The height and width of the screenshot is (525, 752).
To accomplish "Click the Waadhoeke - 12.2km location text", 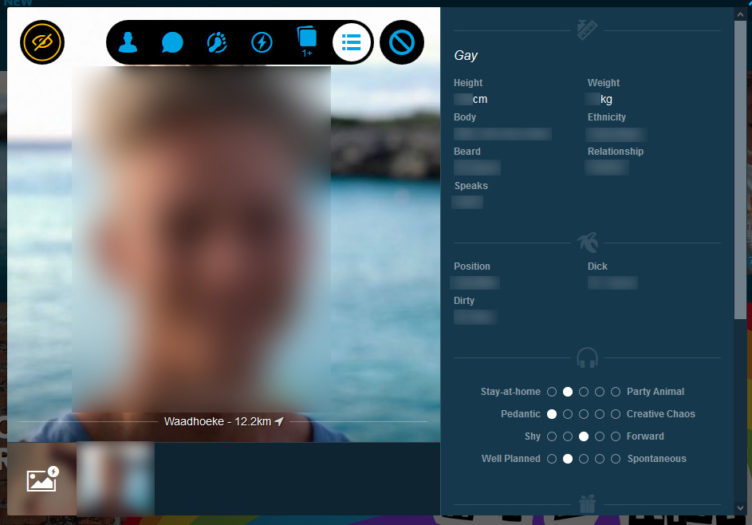I will (218, 421).
